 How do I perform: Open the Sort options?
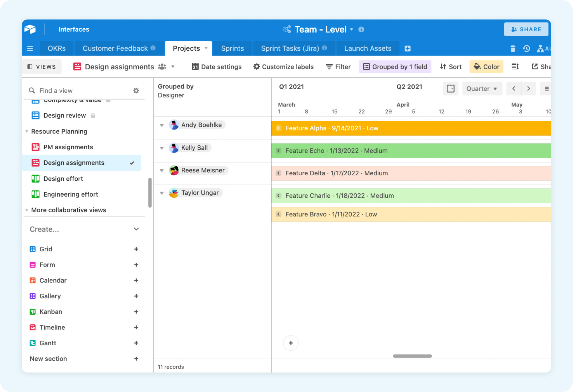pos(450,66)
